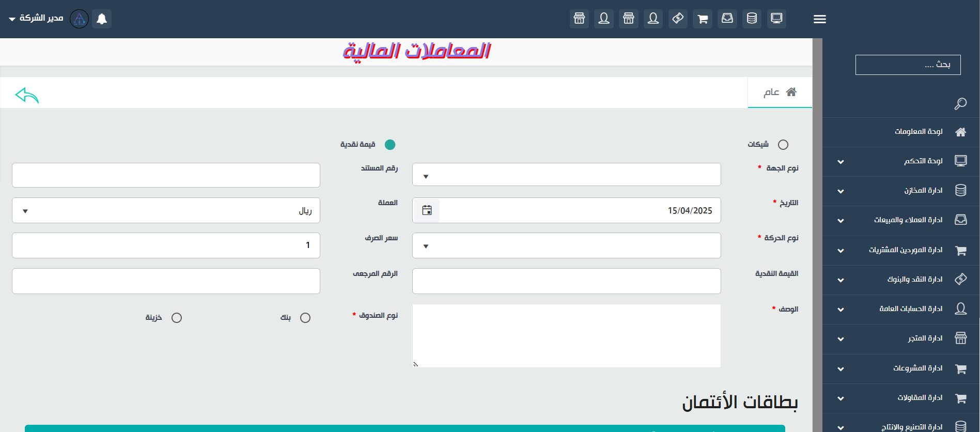Expand لوحة التحكم sidebar chevron

tap(841, 162)
